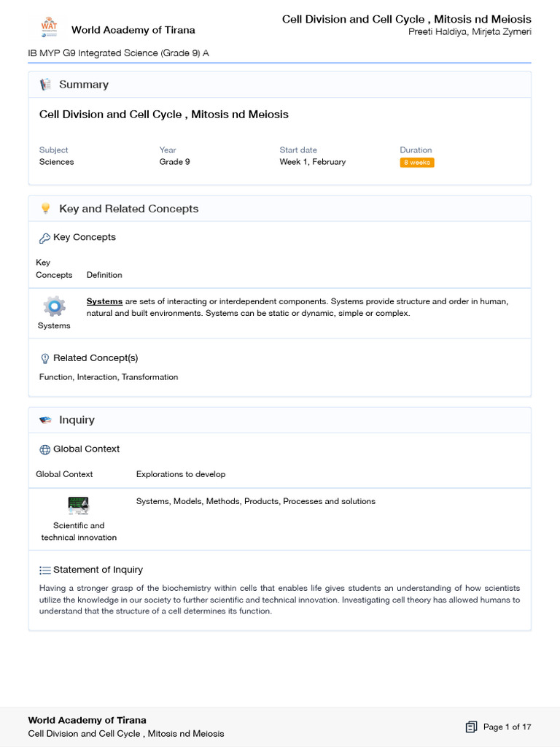
Task: Click the key icon next to Key Concepts
Action: (44, 238)
